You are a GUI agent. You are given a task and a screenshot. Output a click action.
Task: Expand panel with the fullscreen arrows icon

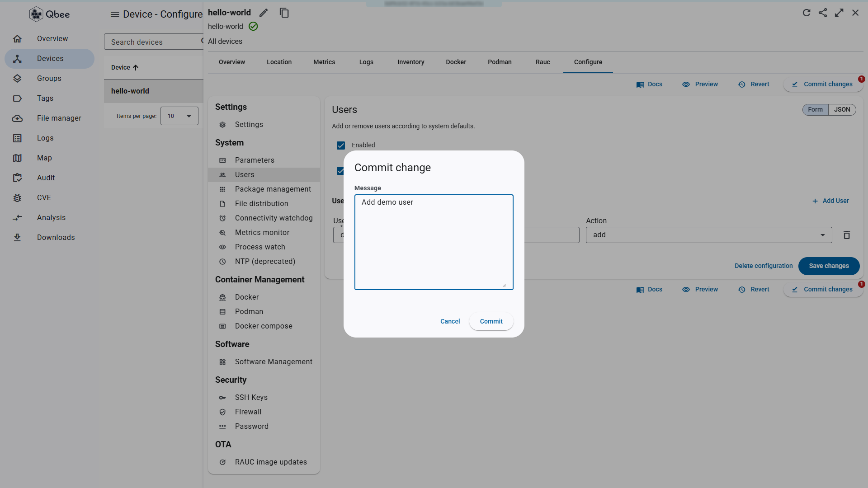[x=839, y=13]
